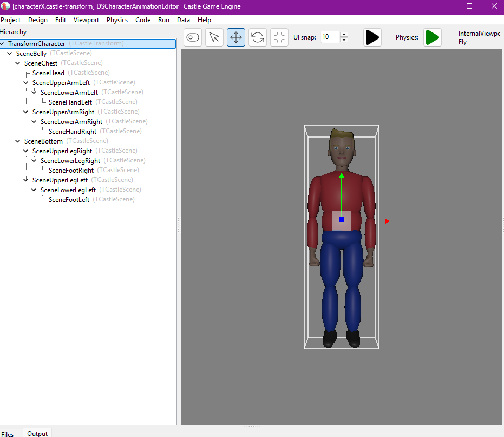Choose the Select arrow tool
The width and height of the screenshot is (504, 437).
(214, 37)
